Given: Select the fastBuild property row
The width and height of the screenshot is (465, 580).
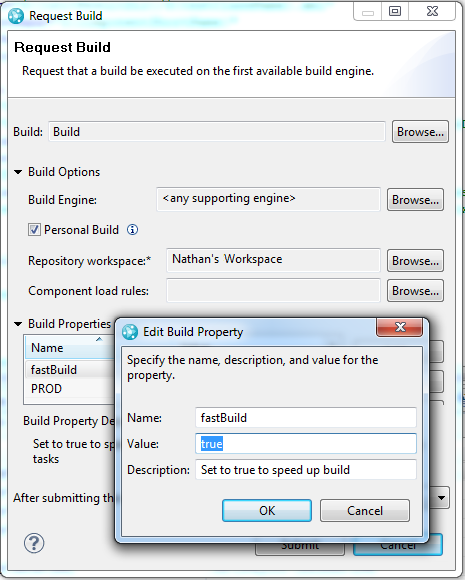Looking at the screenshot, I should 70,370.
